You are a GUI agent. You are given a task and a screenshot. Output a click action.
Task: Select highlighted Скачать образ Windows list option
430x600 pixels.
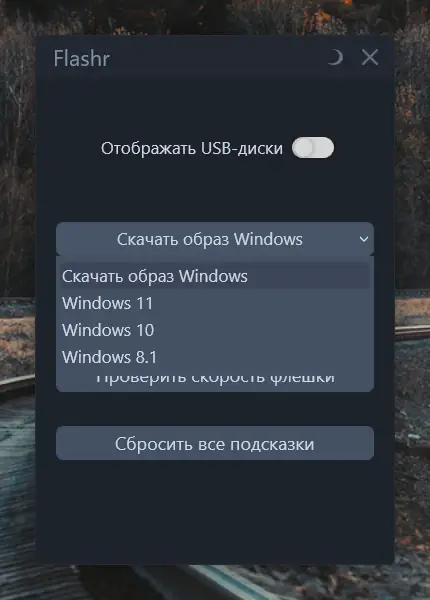coord(215,276)
